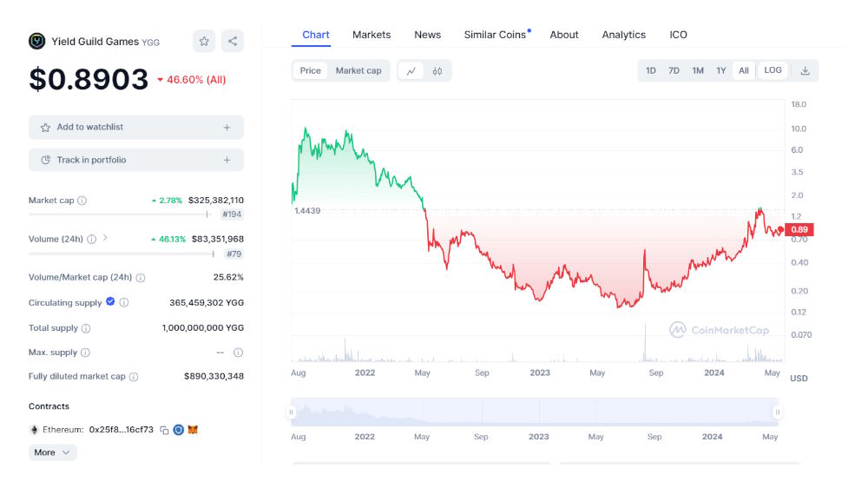Click the 365,459,302 YGG supply value
Image resolution: width=868 pixels, height=488 pixels.
[207, 303]
